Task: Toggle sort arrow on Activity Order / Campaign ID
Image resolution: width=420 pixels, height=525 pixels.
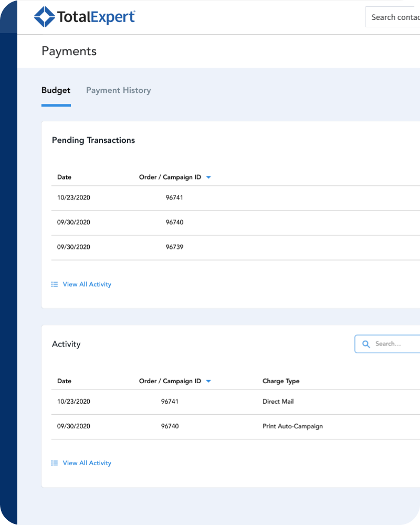Action: (208, 382)
